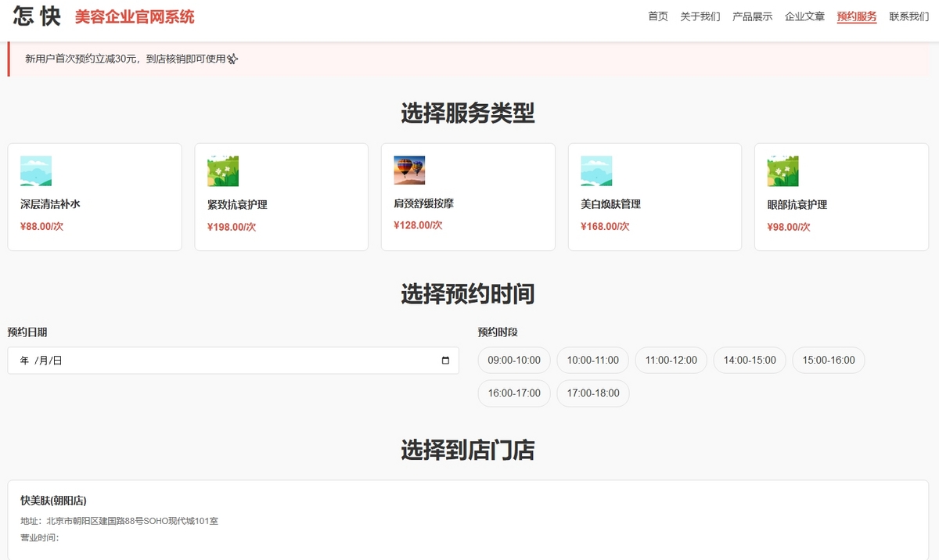Open the 关于我们 page link
Viewport: 939px width, 560px height.
700,16
